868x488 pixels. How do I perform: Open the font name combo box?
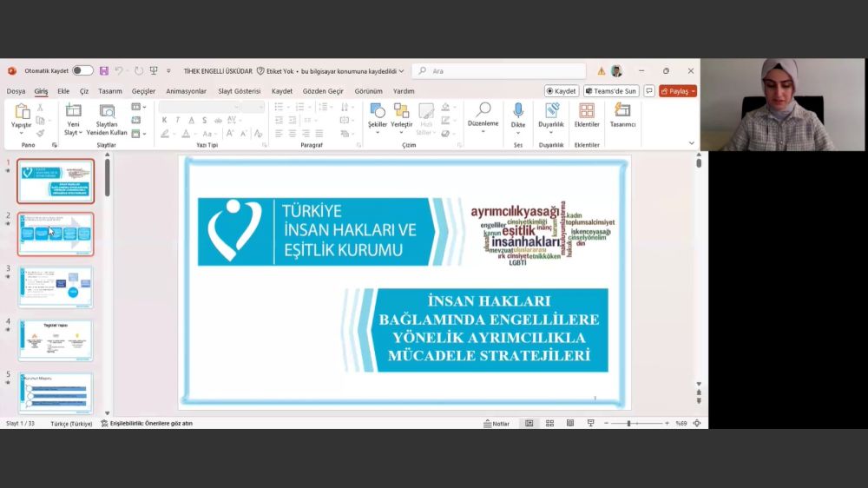(x=200, y=107)
